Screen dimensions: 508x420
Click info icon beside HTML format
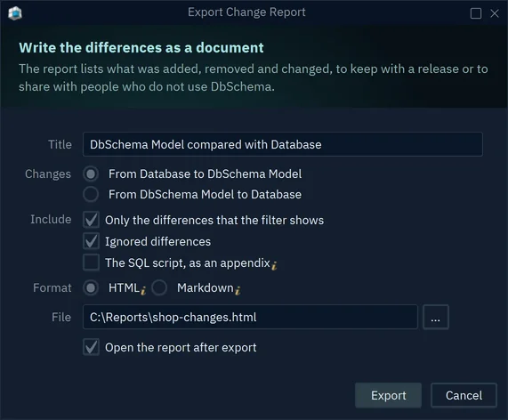click(x=143, y=290)
